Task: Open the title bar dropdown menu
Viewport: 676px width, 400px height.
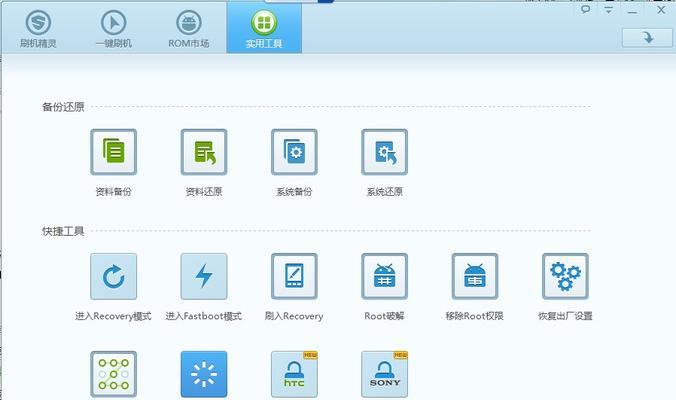Action: [608, 9]
